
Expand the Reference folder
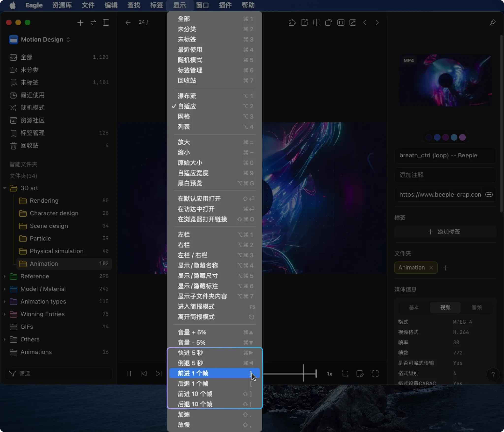(x=5, y=276)
